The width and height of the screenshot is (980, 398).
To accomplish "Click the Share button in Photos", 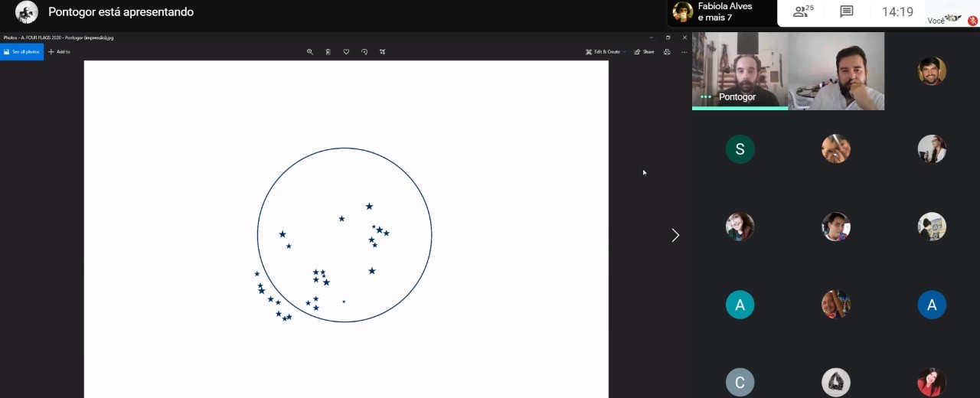I will tap(644, 52).
